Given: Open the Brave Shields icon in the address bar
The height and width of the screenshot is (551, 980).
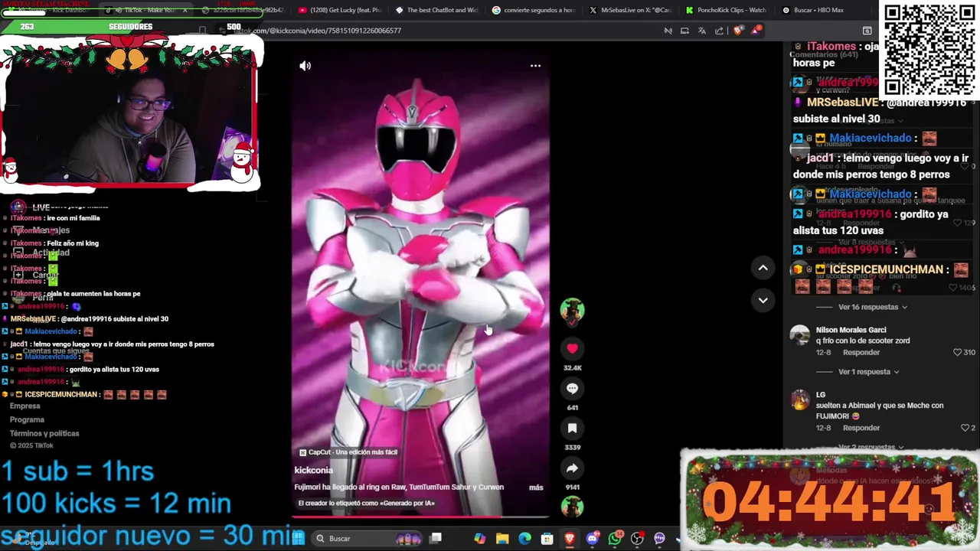Looking at the screenshot, I should (737, 31).
